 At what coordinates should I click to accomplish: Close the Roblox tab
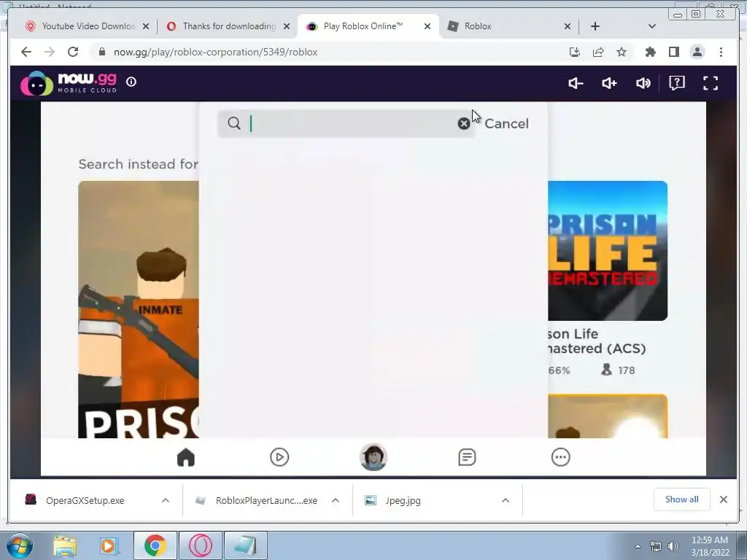click(x=568, y=26)
